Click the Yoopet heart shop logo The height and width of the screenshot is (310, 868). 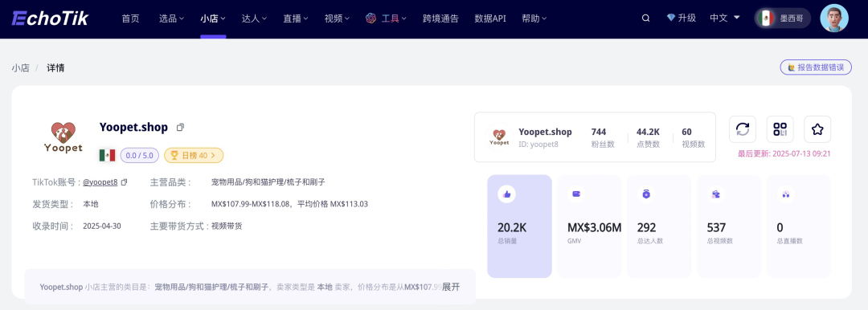coord(63,137)
